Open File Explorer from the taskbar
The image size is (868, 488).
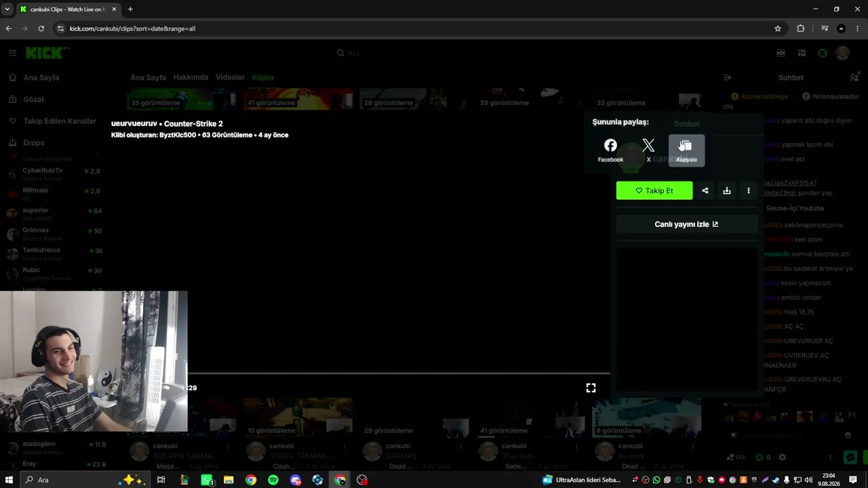[229, 480]
